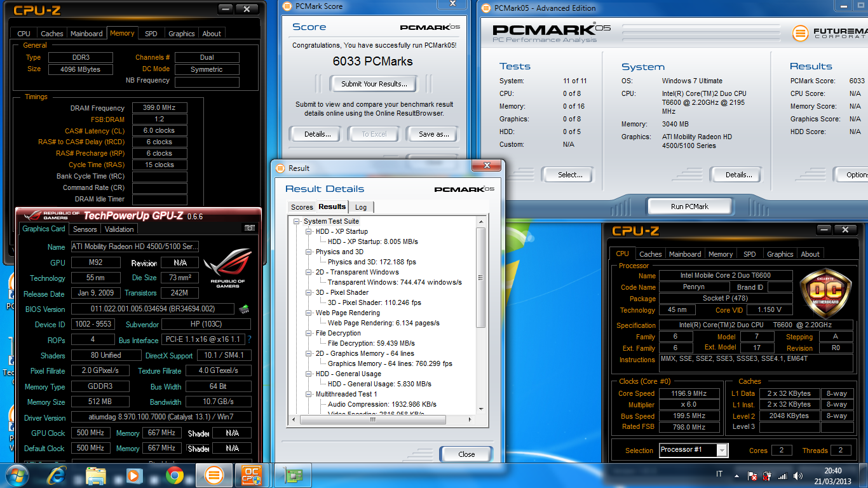Open Caches tab in CPU-Z Processor window
Image resolution: width=868 pixels, height=488 pixels.
[651, 254]
